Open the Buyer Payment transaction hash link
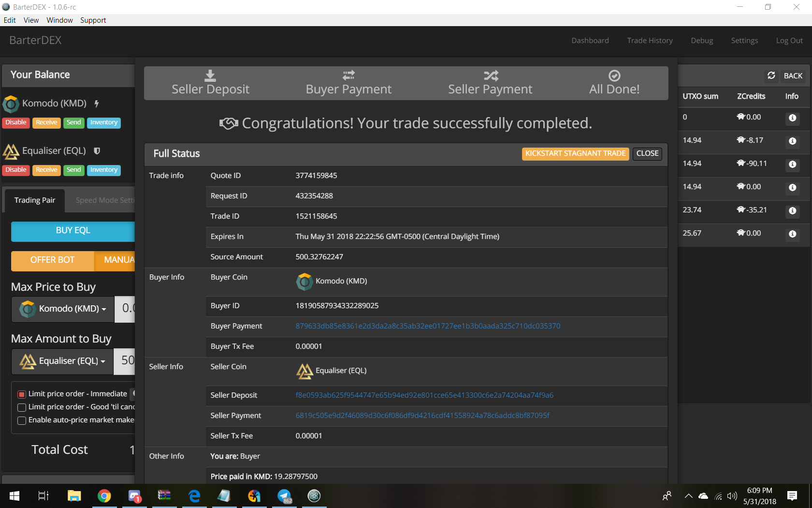Viewport: 812px width, 508px height. [428, 327]
